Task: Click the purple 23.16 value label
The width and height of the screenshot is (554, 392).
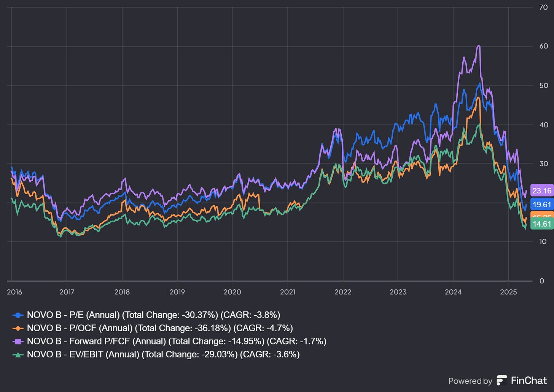Action: tap(542, 191)
